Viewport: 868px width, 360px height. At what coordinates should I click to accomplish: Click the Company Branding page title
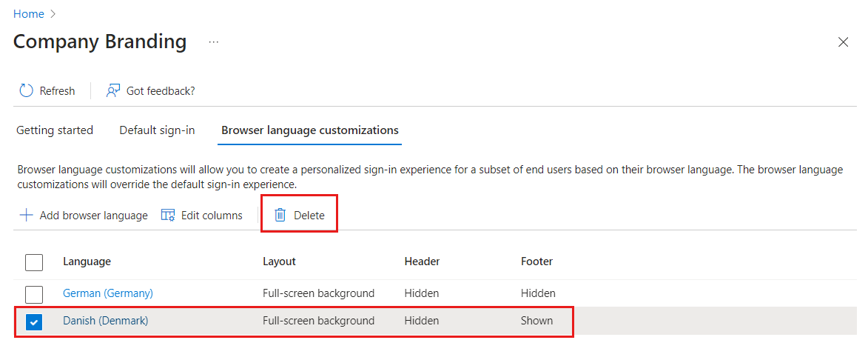[x=100, y=42]
